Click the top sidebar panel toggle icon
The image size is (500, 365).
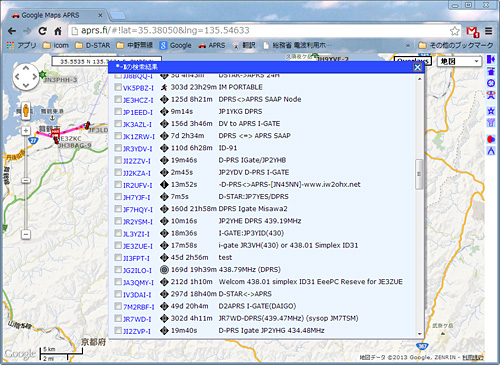tap(491, 59)
